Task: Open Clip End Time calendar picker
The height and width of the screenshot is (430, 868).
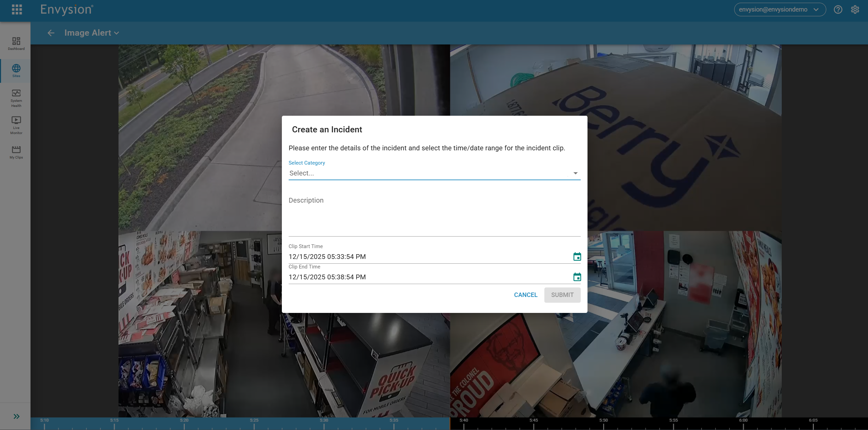Action: click(577, 277)
